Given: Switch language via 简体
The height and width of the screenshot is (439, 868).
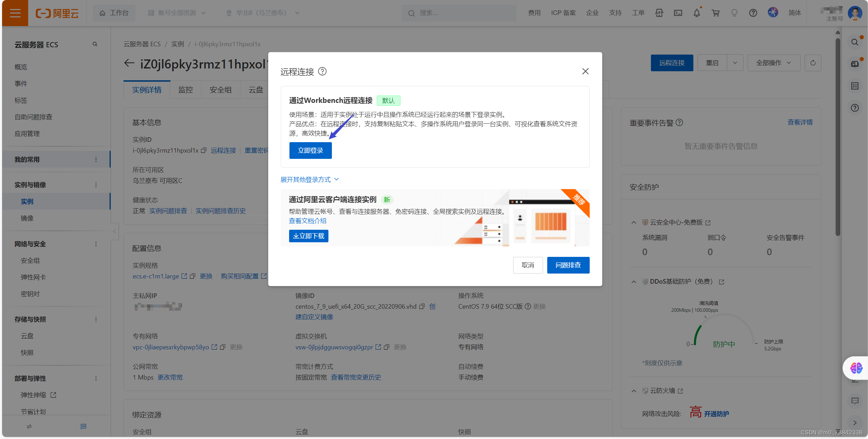Looking at the screenshot, I should click(795, 13).
